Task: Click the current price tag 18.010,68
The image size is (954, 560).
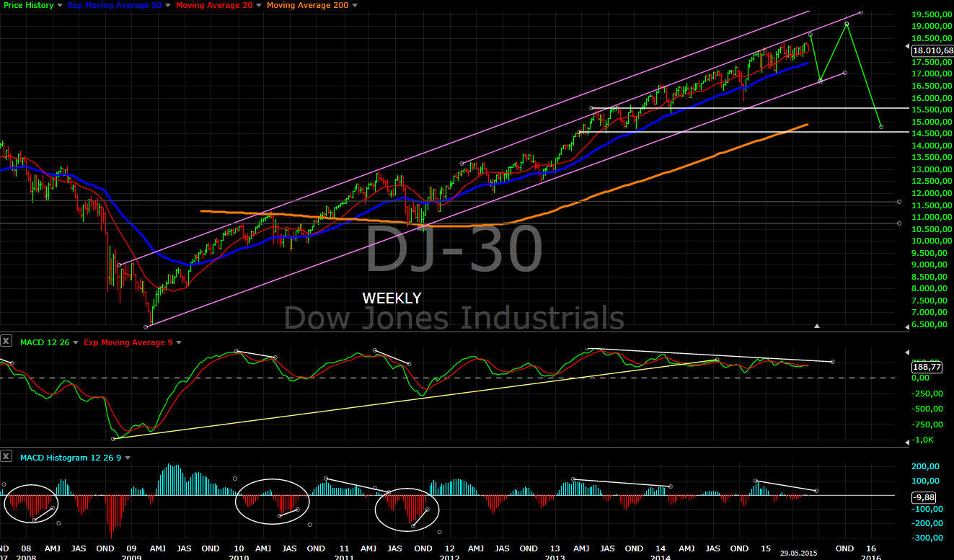Action: pos(932,50)
